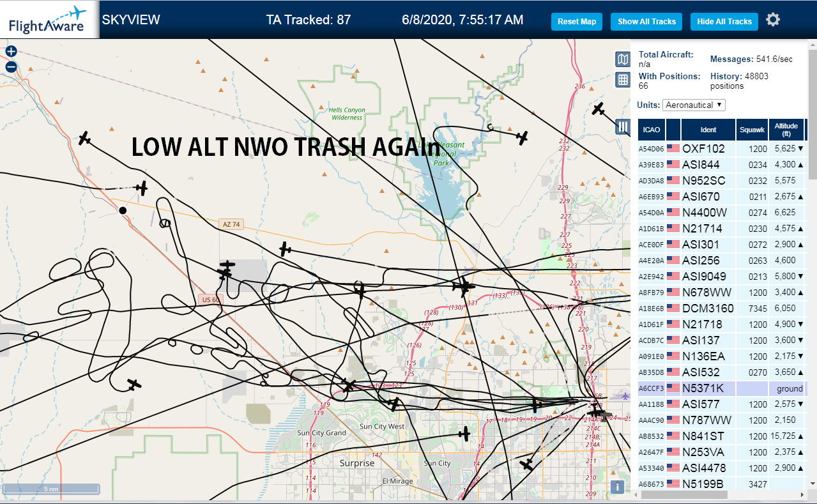The image size is (817, 504).
Task: Sort by the ICAO column header
Action: [x=652, y=130]
